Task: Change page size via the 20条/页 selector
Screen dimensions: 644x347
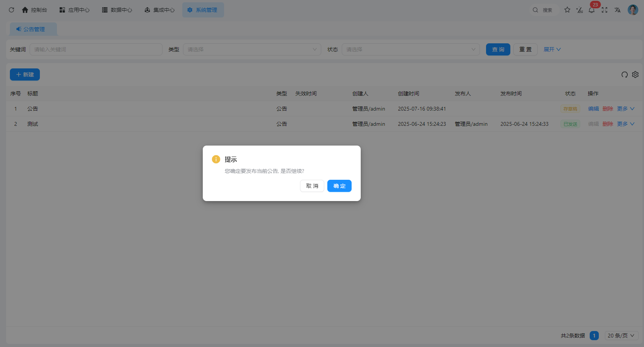Action: pyautogui.click(x=620, y=335)
